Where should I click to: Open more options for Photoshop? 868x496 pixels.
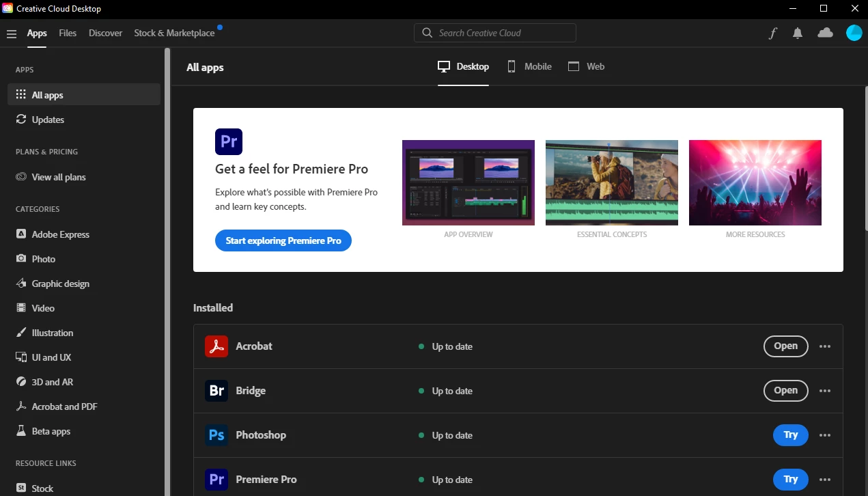point(825,435)
